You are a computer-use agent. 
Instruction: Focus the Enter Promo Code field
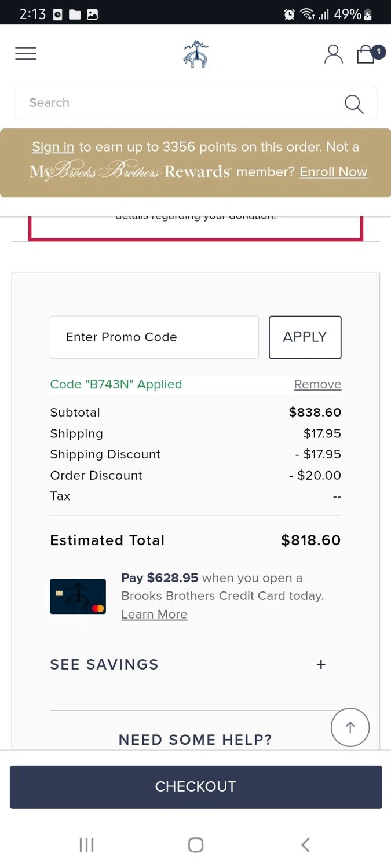(x=154, y=337)
